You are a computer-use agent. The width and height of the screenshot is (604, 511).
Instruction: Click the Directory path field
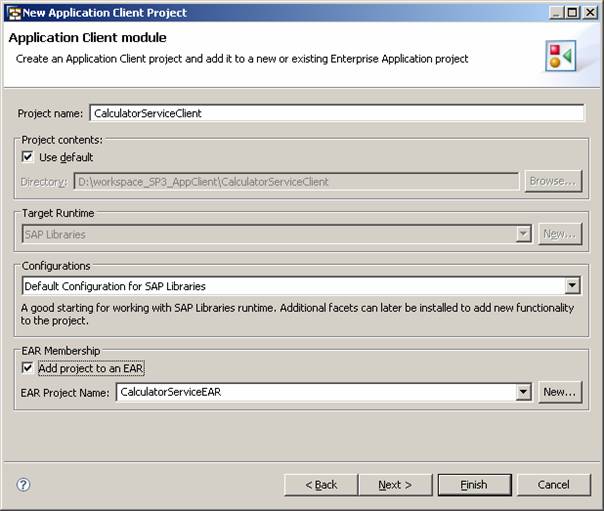(294, 182)
